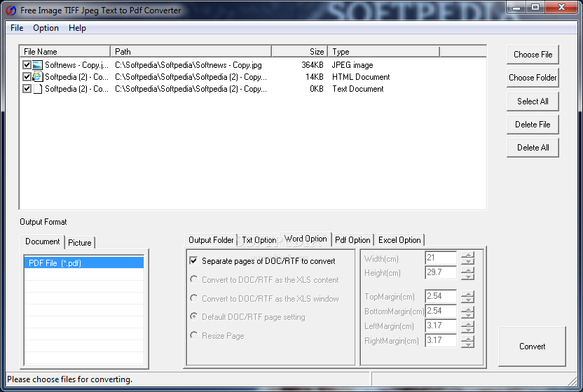Select the path C:\Softpedia\Softpedia\Softnews - Copy.jpg
The image size is (583, 392).
tap(188, 65)
